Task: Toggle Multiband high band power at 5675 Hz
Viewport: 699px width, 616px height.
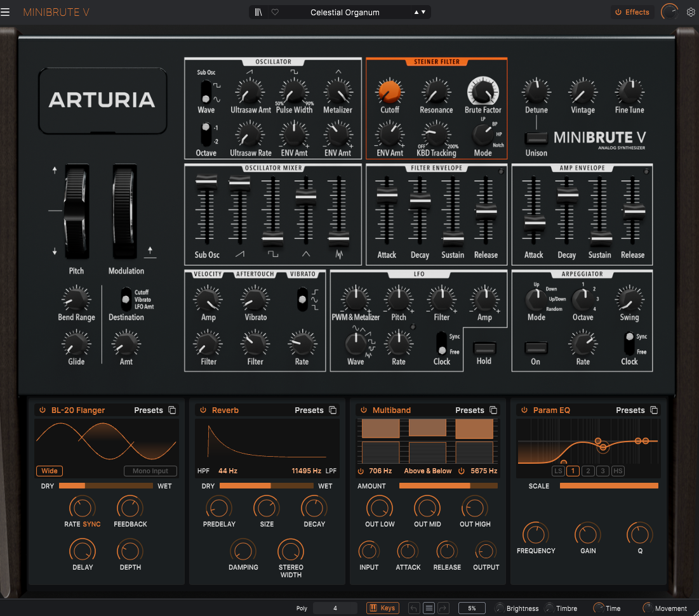Action: [x=462, y=471]
